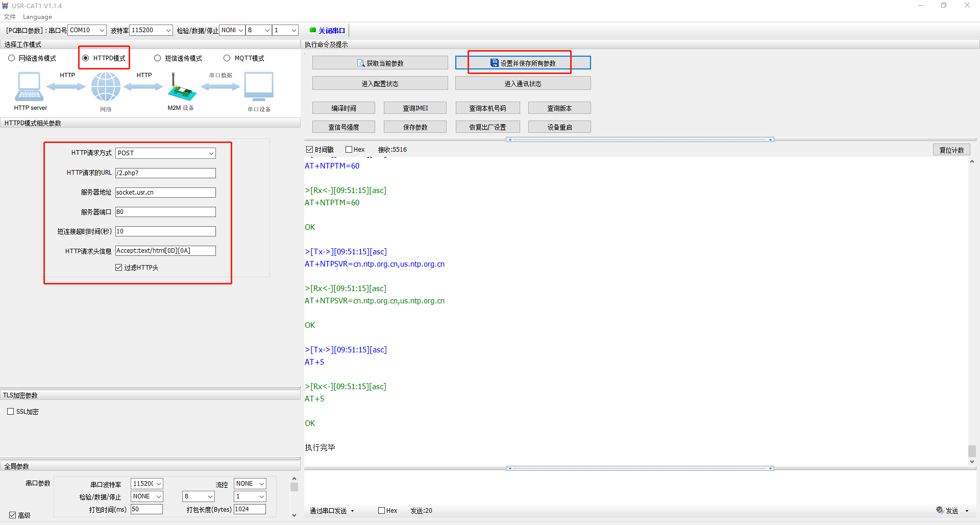The height and width of the screenshot is (525, 980).
Task: Click the log panel vertical scrollbar thumb
Action: coord(972,451)
